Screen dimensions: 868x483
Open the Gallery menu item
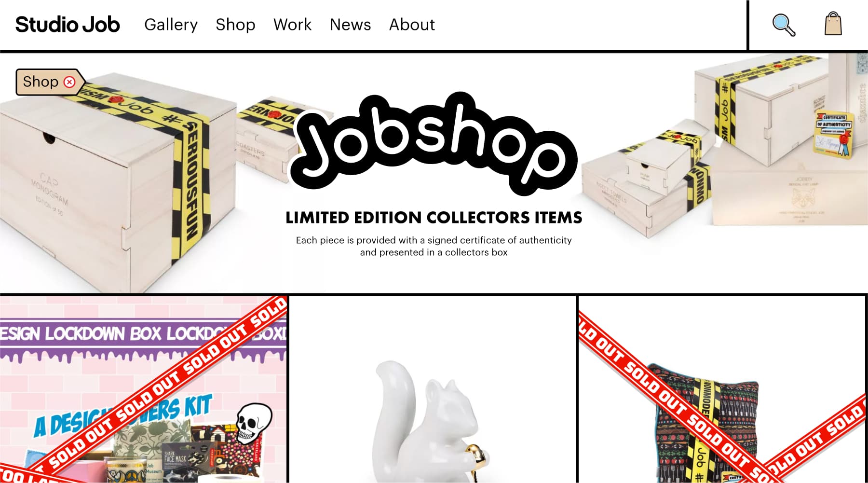(x=171, y=25)
